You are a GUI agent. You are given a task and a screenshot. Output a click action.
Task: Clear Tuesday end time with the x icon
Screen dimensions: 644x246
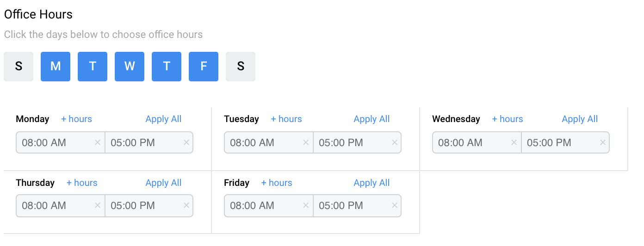(x=395, y=142)
